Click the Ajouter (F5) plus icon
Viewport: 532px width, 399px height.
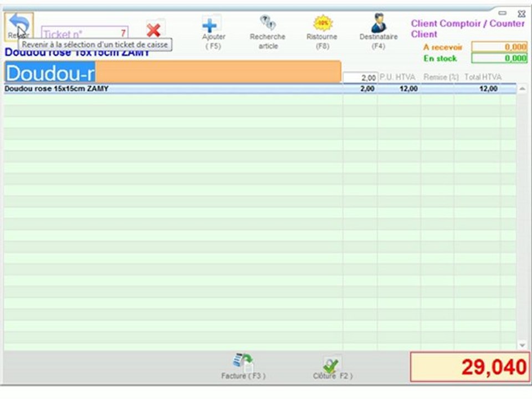[211, 24]
